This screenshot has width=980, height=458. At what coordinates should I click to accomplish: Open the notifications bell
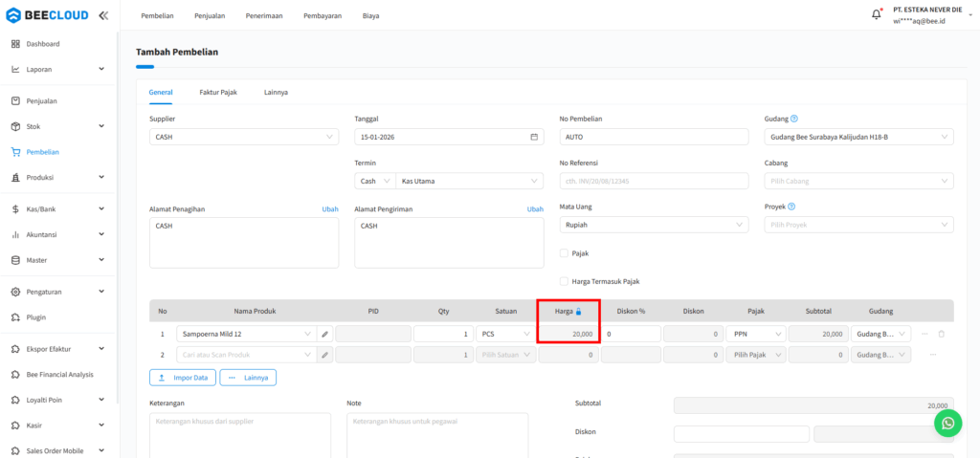pos(877,14)
